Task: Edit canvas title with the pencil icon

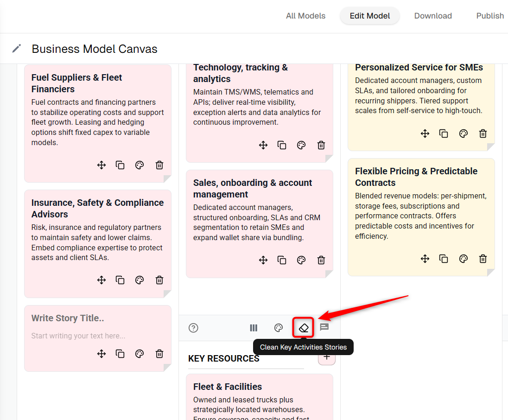Action: [17, 49]
